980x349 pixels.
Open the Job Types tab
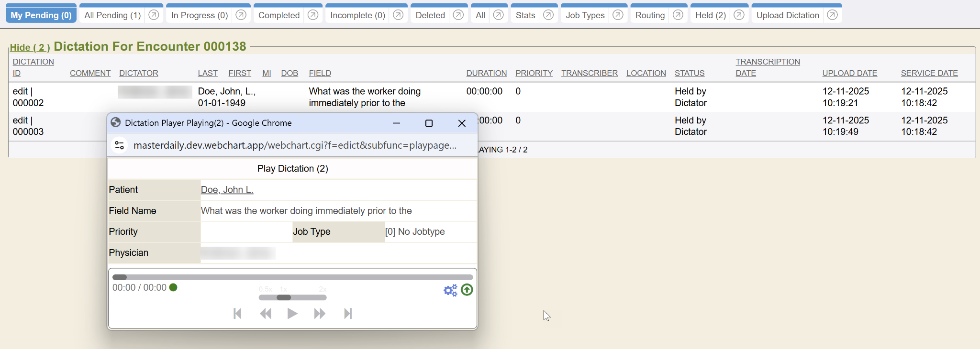coord(585,15)
